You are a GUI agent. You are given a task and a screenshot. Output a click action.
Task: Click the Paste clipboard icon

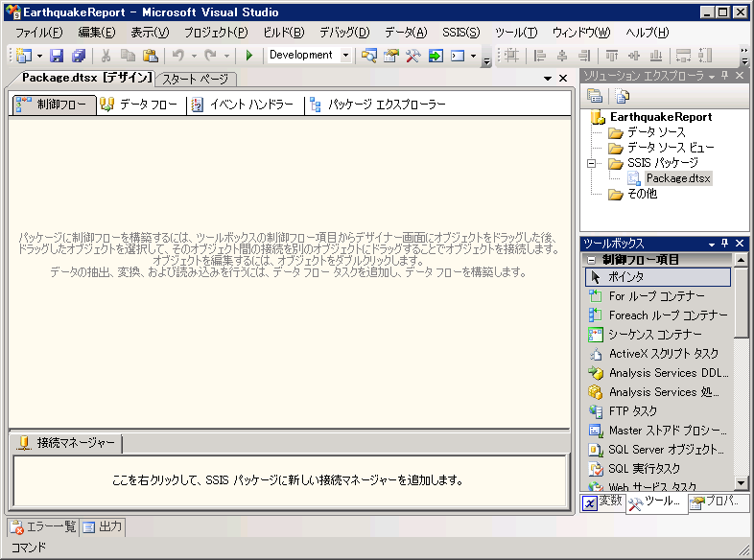tap(150, 56)
